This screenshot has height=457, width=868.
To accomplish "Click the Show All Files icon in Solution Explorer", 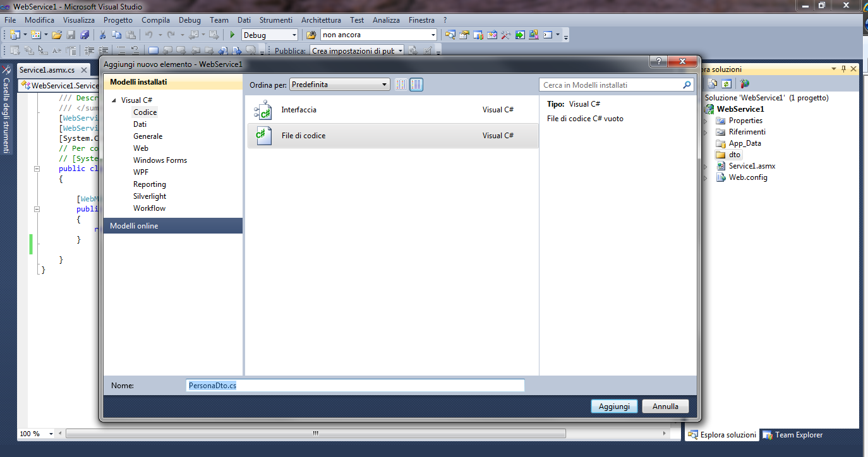I will pyautogui.click(x=713, y=83).
